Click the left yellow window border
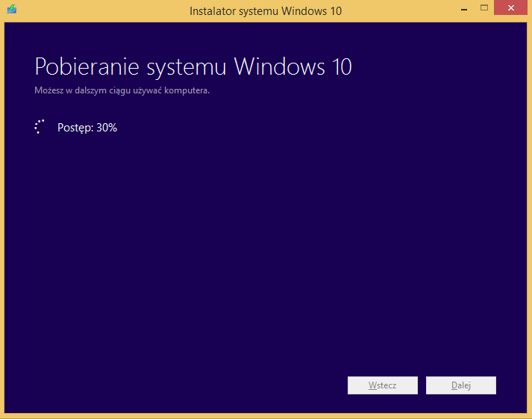The image size is (532, 419). [2, 224]
